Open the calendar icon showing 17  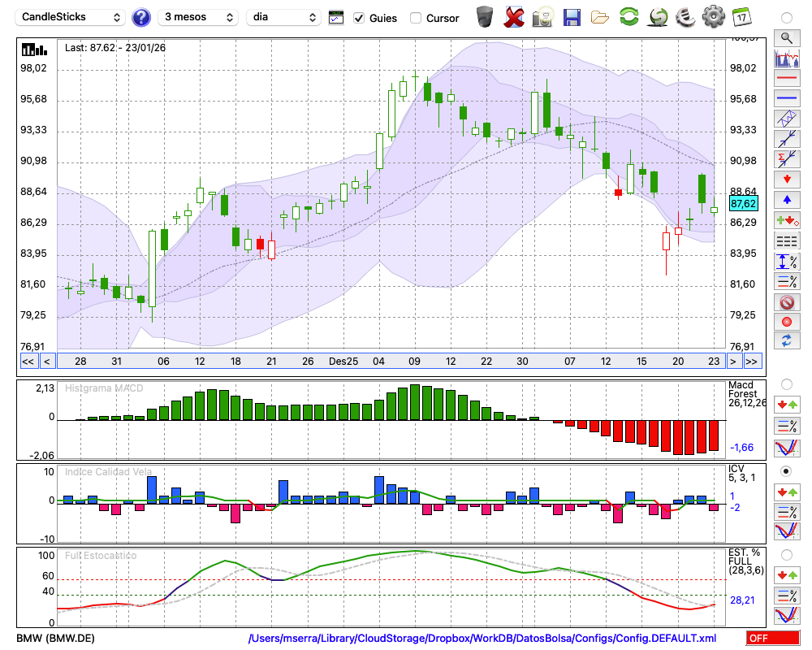pyautogui.click(x=741, y=16)
